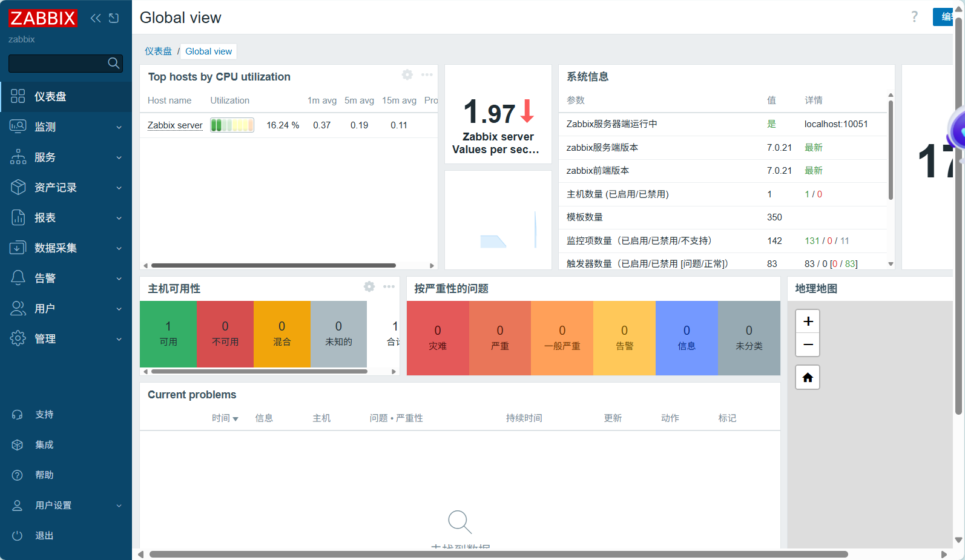This screenshot has height=560, width=965.
Task: Click the help question mark icon
Action: coord(914,17)
